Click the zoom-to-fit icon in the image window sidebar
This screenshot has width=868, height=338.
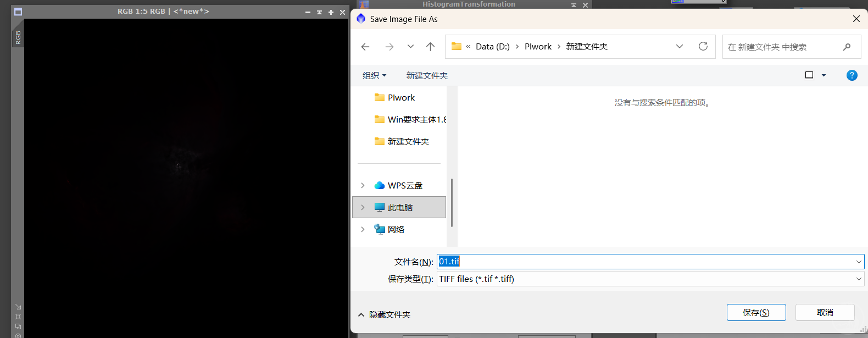coord(18,317)
